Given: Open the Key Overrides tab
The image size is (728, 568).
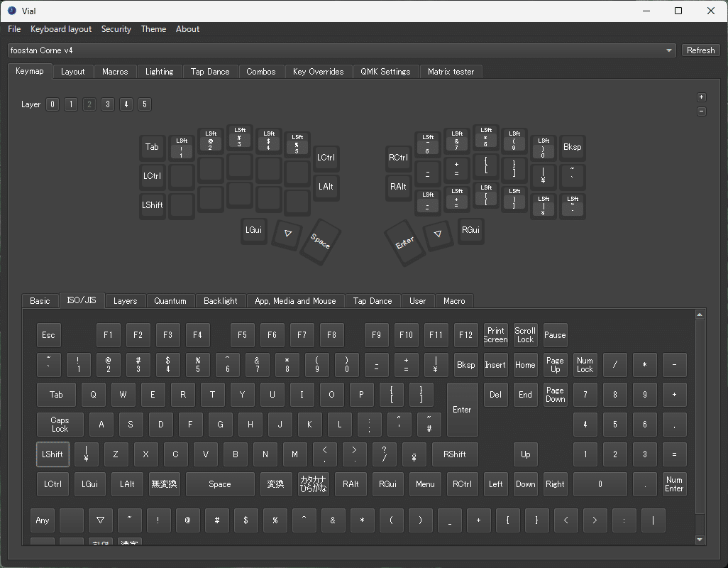Looking at the screenshot, I should (318, 72).
